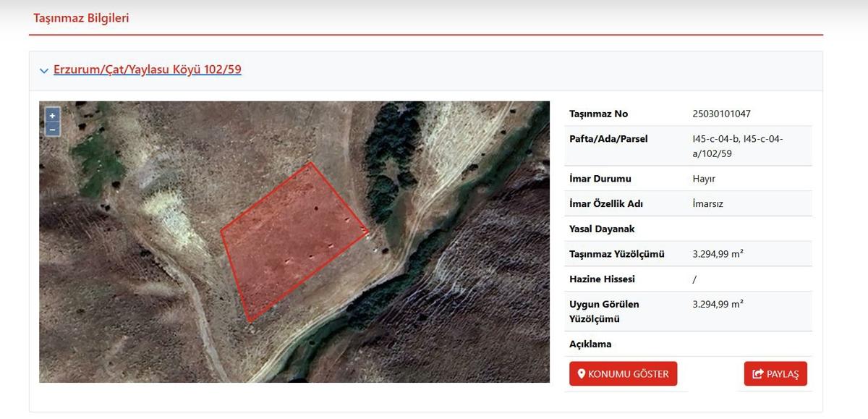Click the Açıklama label
This screenshot has width=868, height=419.
pos(590,344)
